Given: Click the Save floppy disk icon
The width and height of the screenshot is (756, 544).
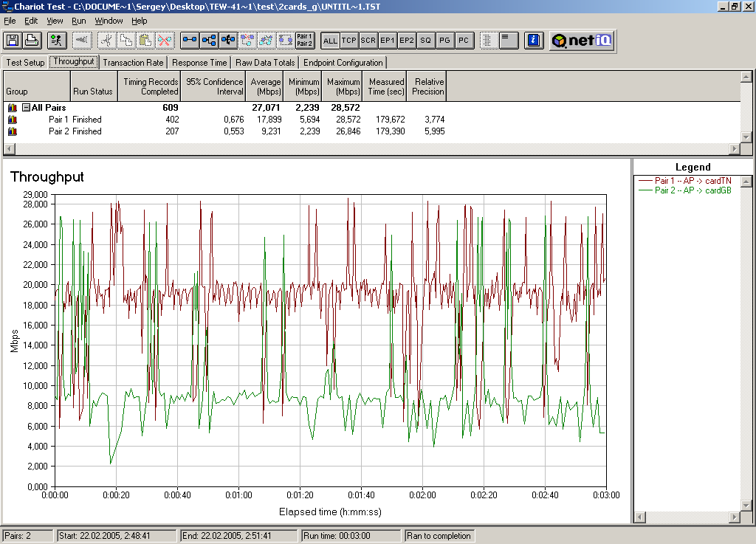Looking at the screenshot, I should point(13,40).
